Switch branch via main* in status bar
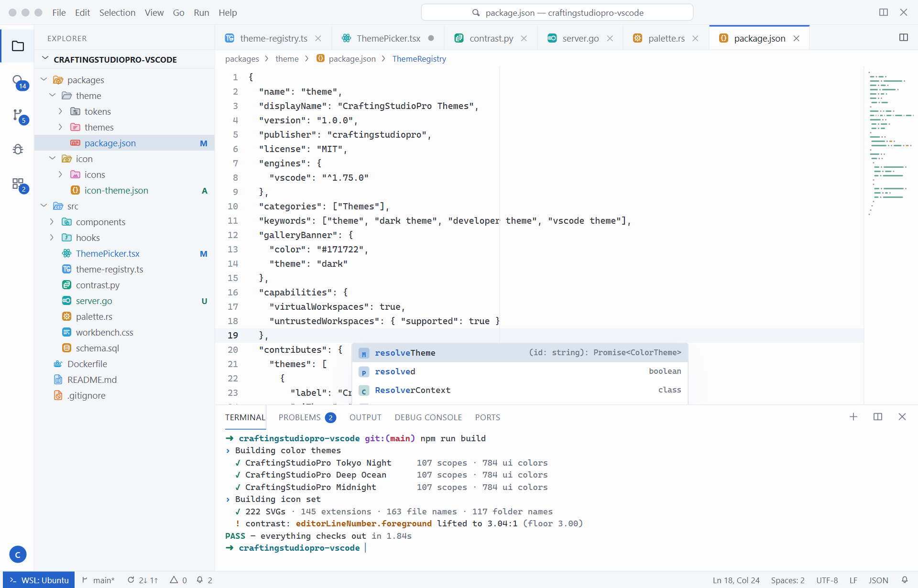 pos(98,580)
